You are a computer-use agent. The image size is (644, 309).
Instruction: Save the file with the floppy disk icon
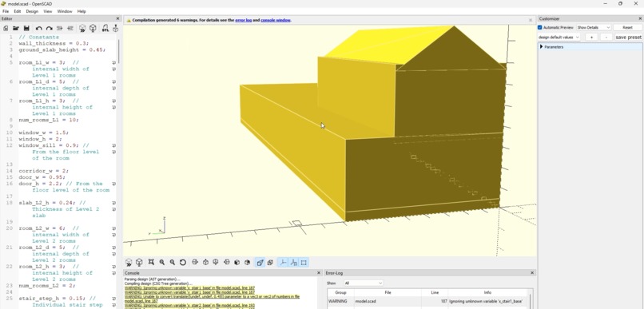(26, 28)
